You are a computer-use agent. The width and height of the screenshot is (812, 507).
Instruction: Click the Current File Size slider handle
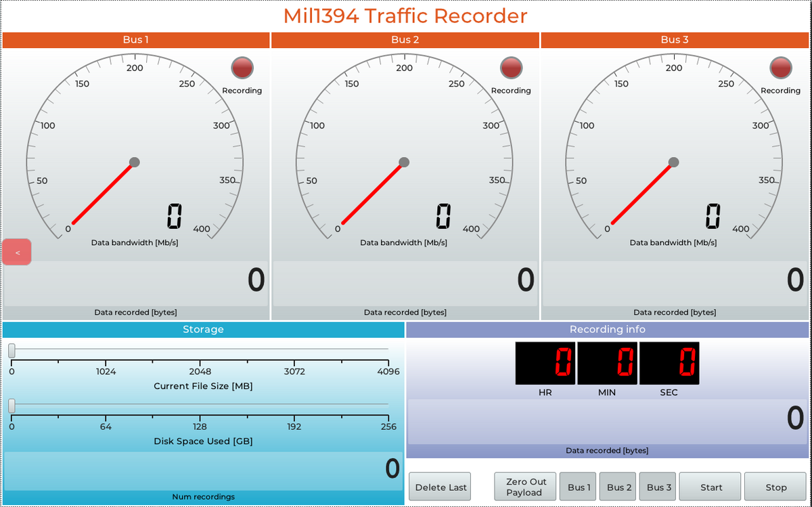(x=12, y=351)
